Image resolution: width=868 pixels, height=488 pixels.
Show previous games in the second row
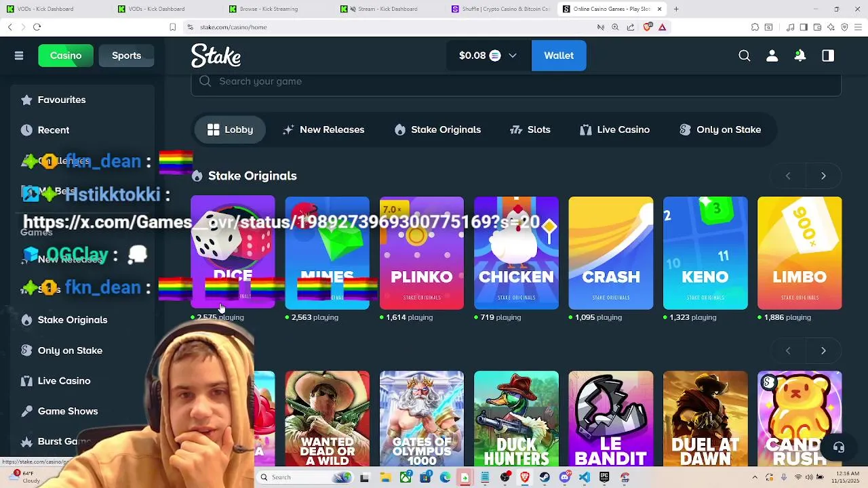[788, 350]
